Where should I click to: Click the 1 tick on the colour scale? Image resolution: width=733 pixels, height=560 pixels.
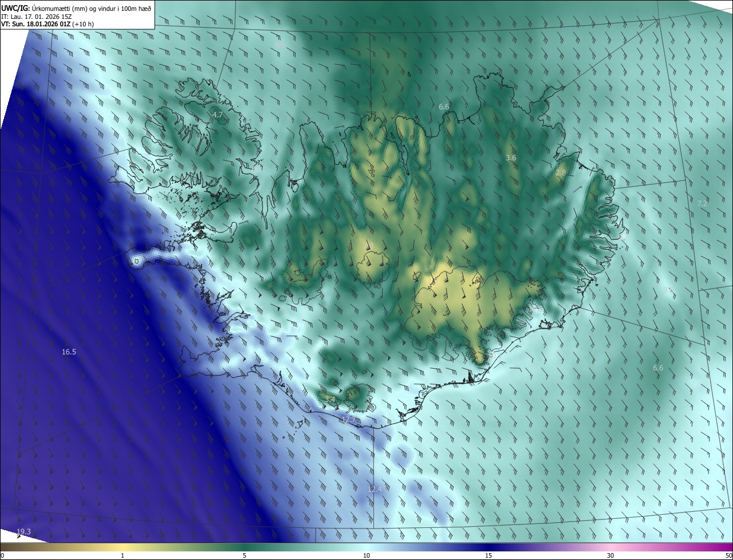tap(123, 555)
